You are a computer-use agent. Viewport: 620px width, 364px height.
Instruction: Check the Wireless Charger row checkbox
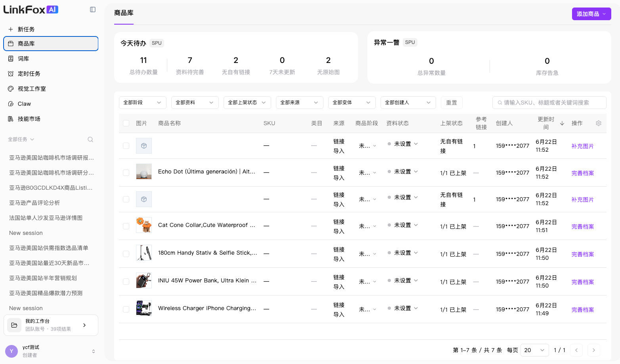pyautogui.click(x=126, y=309)
